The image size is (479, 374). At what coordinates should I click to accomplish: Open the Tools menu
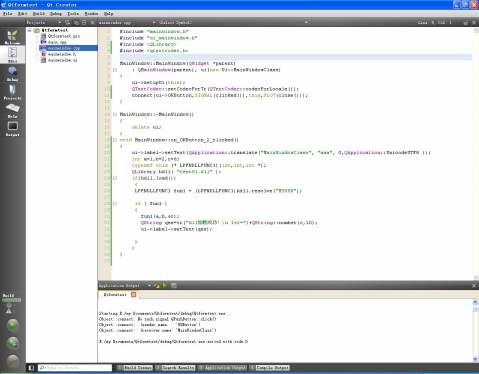click(x=73, y=14)
